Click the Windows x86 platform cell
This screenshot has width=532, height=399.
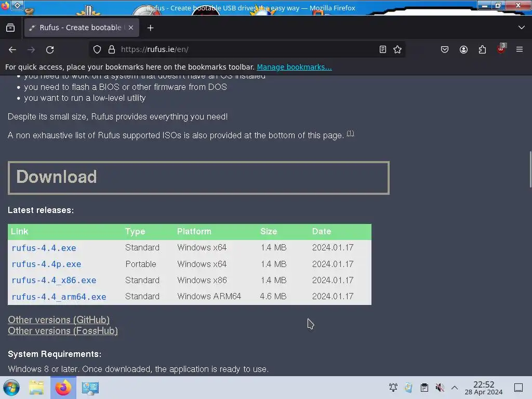[x=202, y=280]
